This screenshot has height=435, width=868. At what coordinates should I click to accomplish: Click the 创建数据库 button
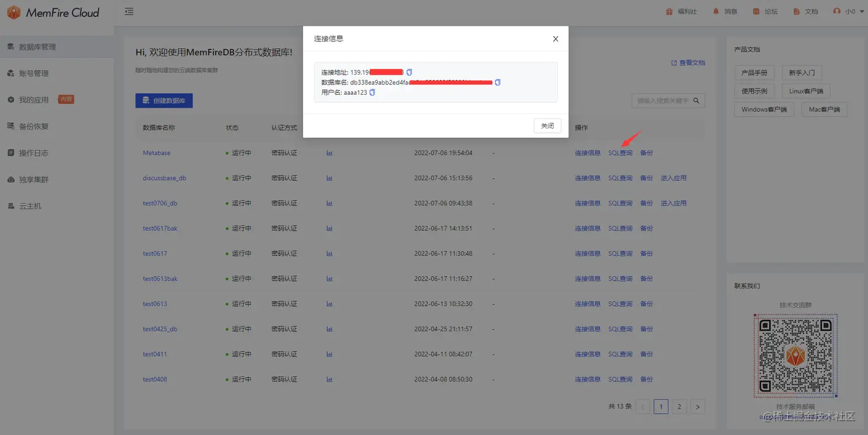(x=164, y=100)
